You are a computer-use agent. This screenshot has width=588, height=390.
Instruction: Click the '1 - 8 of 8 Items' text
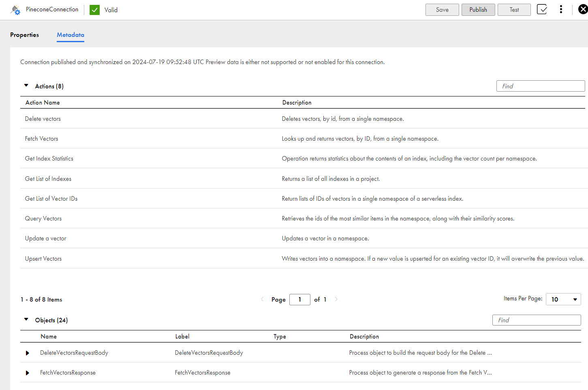coord(41,300)
